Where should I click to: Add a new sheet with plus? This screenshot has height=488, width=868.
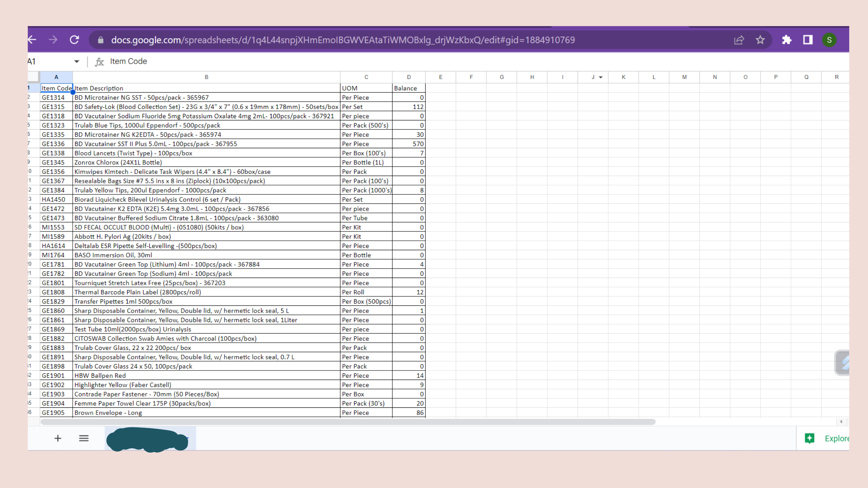(58, 438)
